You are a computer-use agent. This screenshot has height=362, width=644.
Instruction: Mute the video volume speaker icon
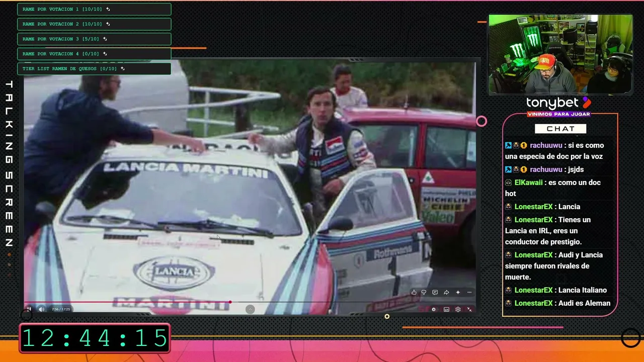[41, 309]
